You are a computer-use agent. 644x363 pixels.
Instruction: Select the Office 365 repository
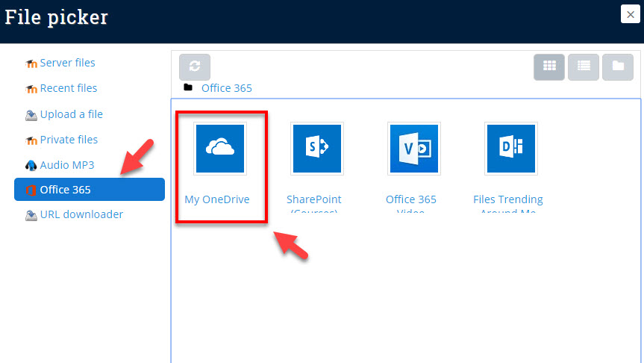pyautogui.click(x=90, y=190)
